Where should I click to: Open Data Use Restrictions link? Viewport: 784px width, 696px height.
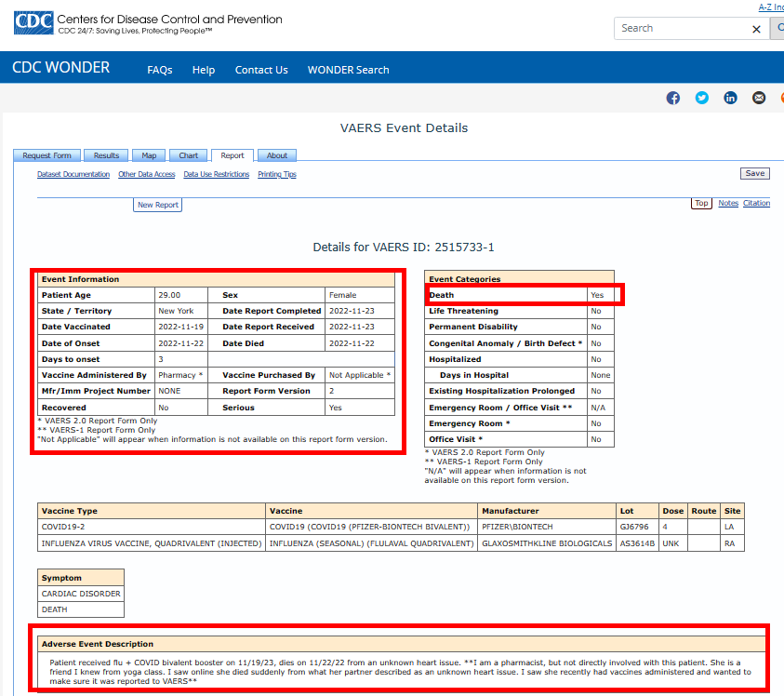[216, 174]
